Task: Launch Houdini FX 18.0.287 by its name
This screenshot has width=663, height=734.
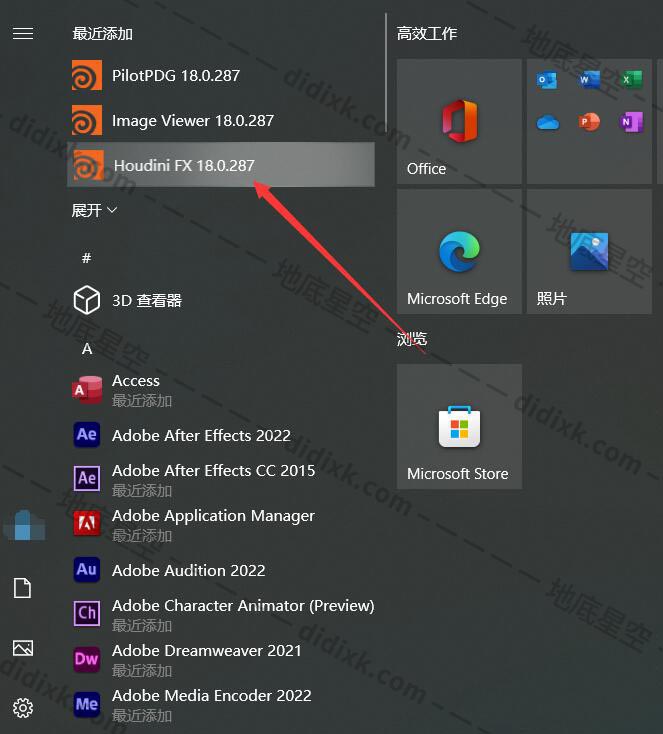Action: tap(184, 165)
